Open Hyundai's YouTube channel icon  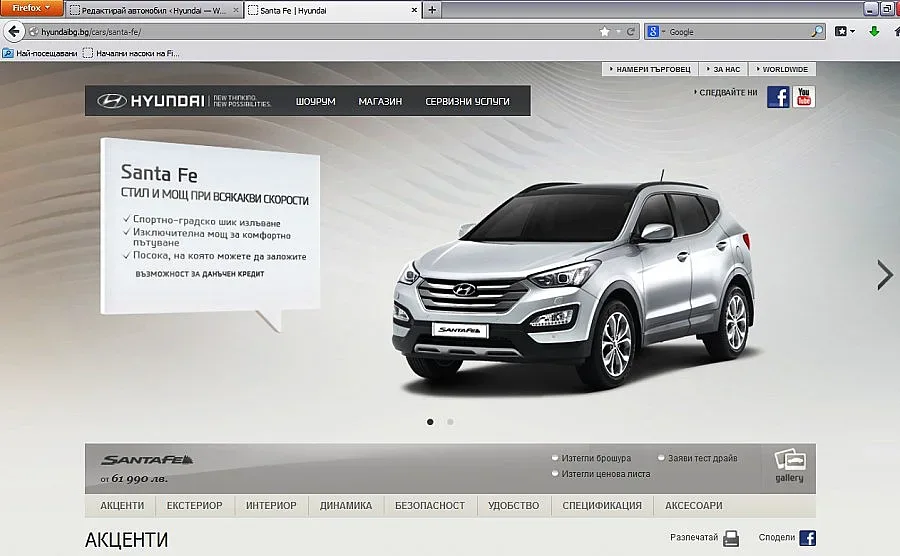804,96
